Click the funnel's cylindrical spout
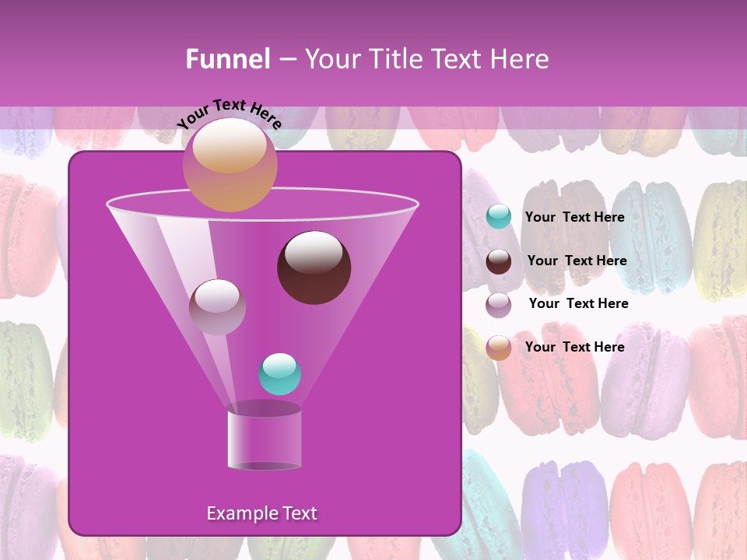Viewport: 747px width, 560px height. (265, 436)
